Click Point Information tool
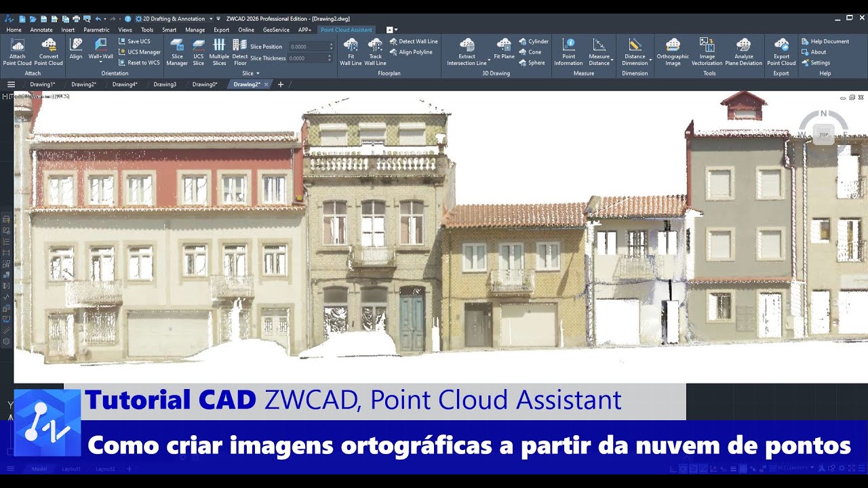The image size is (868, 488). (568, 52)
